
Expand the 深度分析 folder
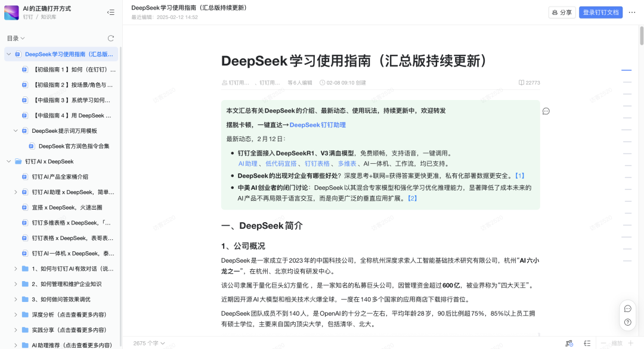pos(16,314)
